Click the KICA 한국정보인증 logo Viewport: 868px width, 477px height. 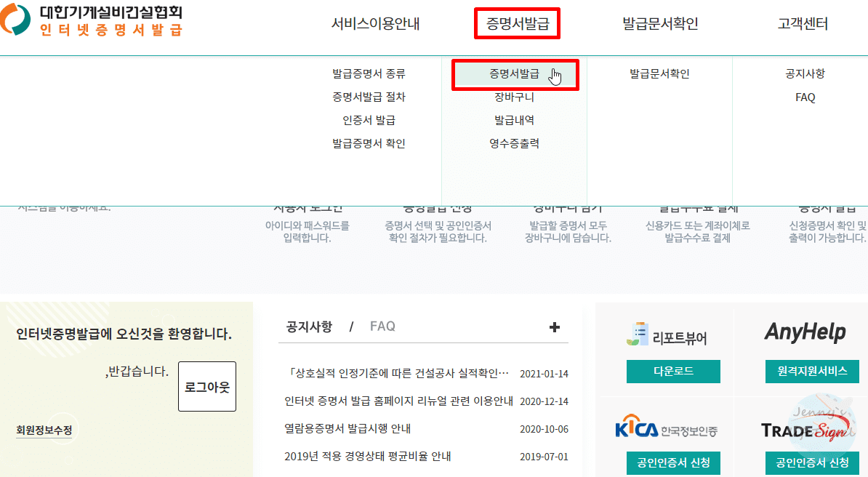pyautogui.click(x=667, y=427)
